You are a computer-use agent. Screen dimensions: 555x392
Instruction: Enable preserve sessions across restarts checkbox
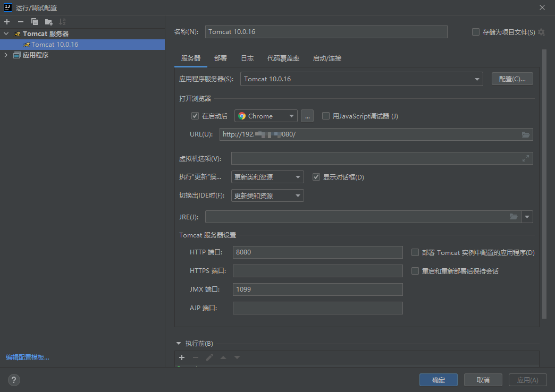click(415, 271)
